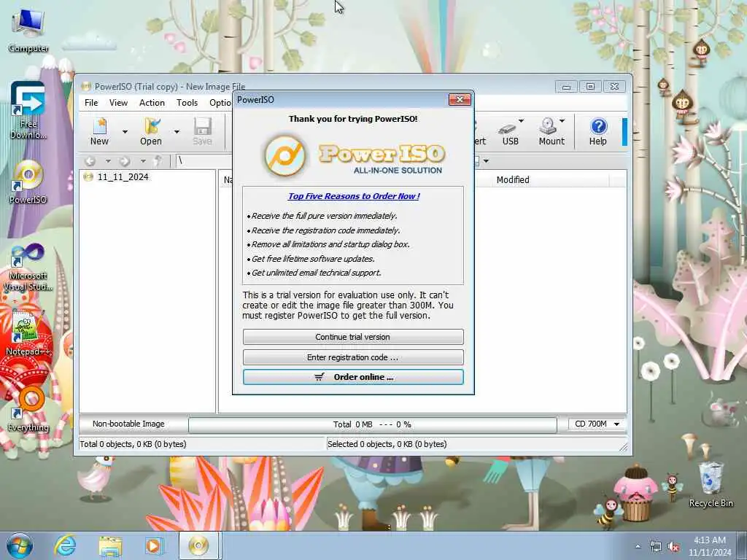Click the Total 0 MB capacity progress bar
The width and height of the screenshot is (747, 560).
tap(373, 424)
